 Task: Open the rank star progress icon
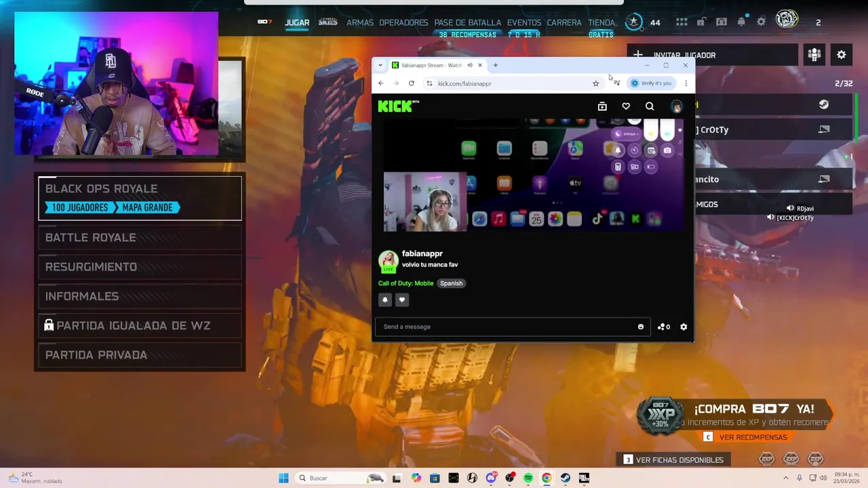(x=633, y=22)
